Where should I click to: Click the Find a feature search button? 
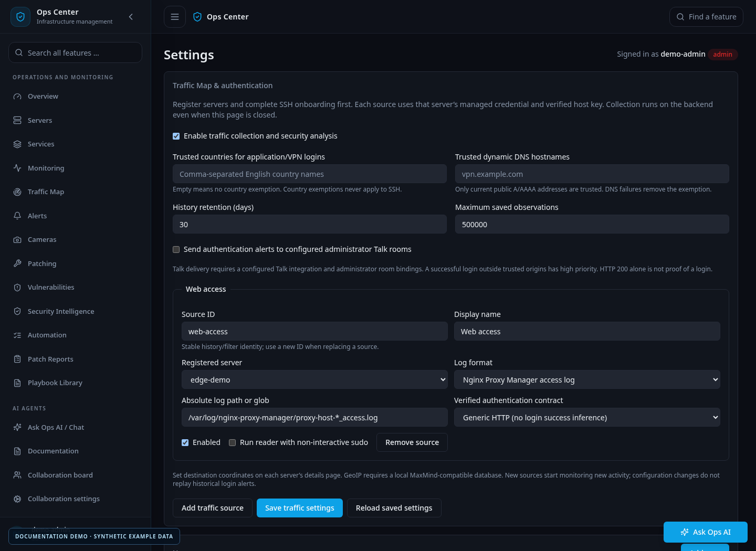[x=706, y=17]
